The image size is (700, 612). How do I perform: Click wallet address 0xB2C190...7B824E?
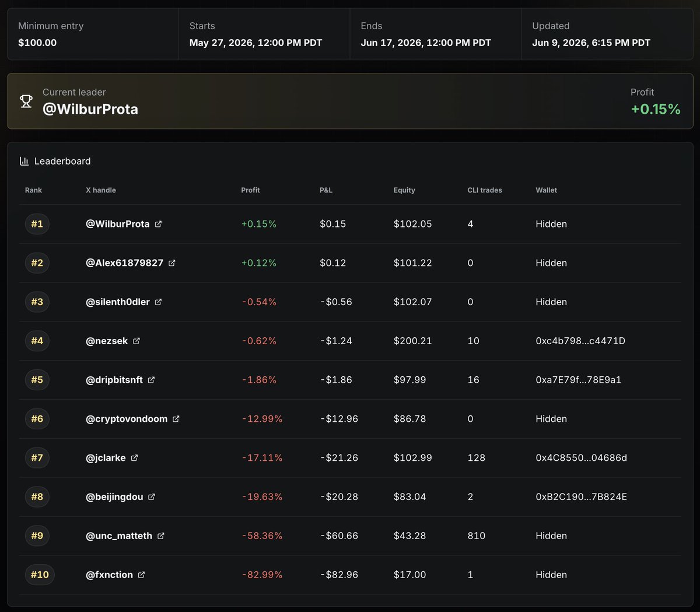pyautogui.click(x=582, y=497)
